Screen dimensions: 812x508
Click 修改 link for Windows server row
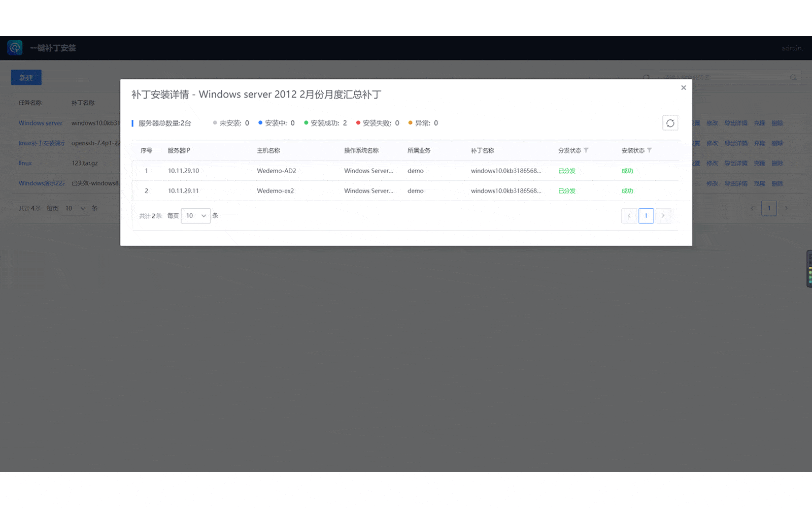point(713,123)
